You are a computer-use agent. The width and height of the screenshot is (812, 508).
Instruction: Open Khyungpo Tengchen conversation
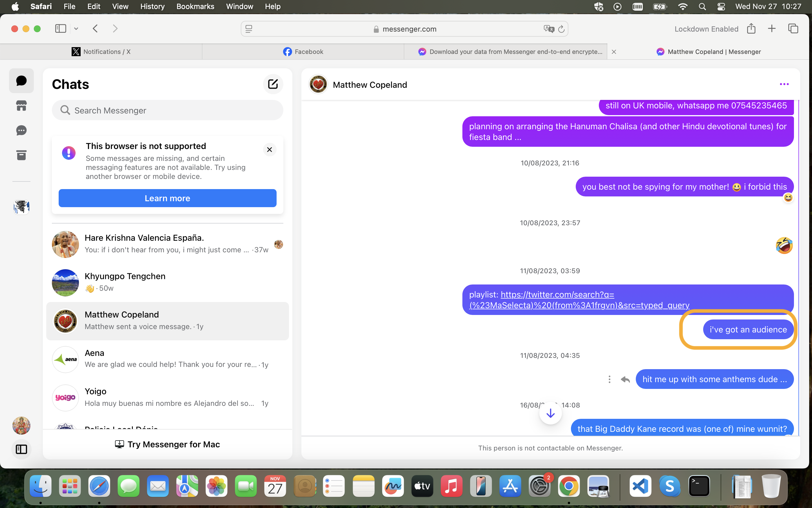[x=167, y=283]
